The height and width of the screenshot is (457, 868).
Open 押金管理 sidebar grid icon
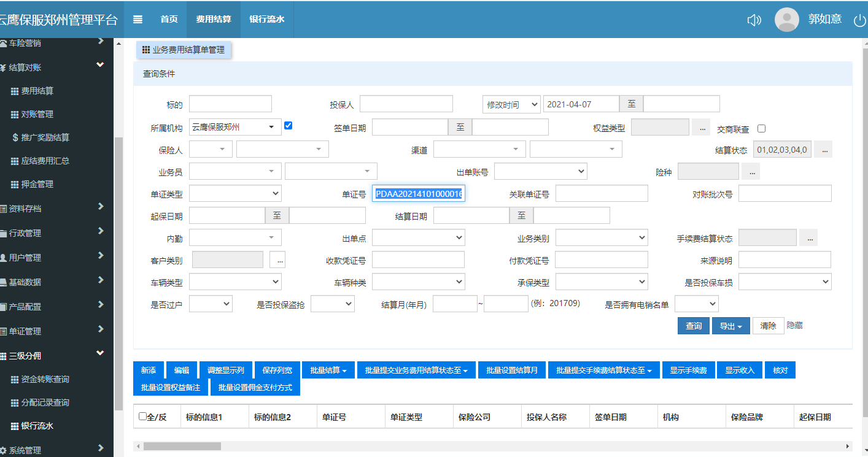tap(15, 184)
